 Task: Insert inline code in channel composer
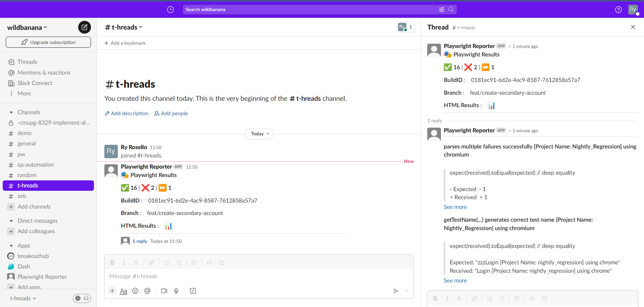(209, 263)
